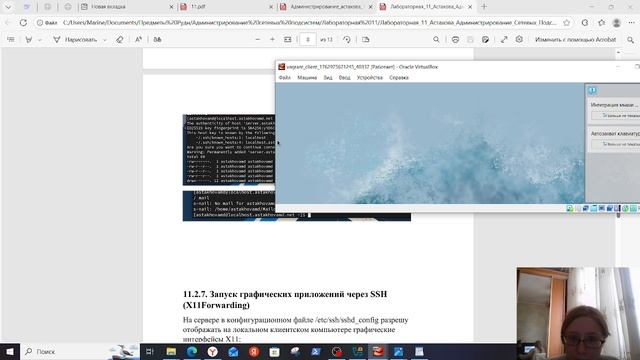Open PDF viewer settings gear

(x=519, y=40)
